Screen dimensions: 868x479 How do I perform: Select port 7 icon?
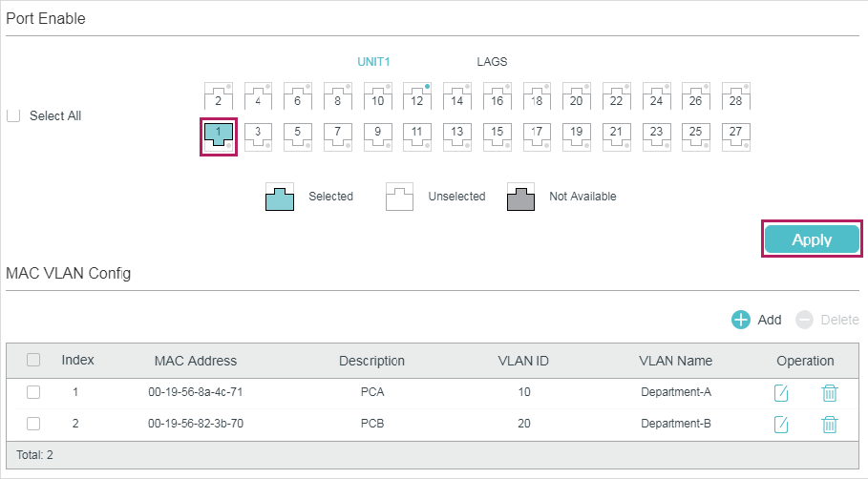click(x=338, y=136)
